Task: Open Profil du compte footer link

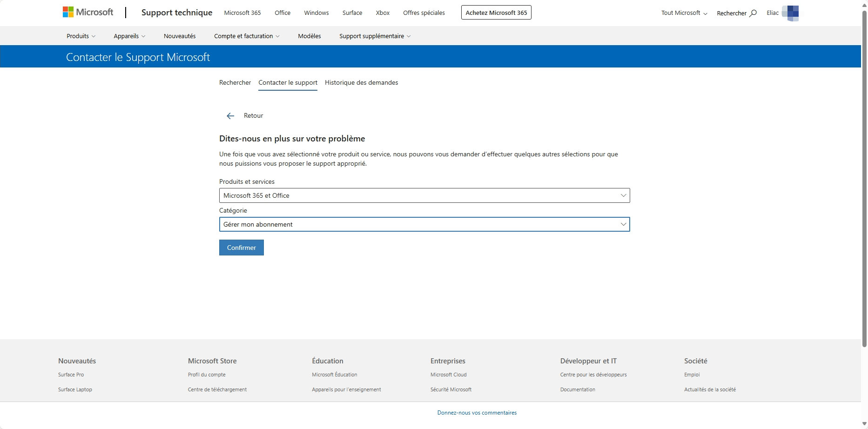Action: (207, 375)
